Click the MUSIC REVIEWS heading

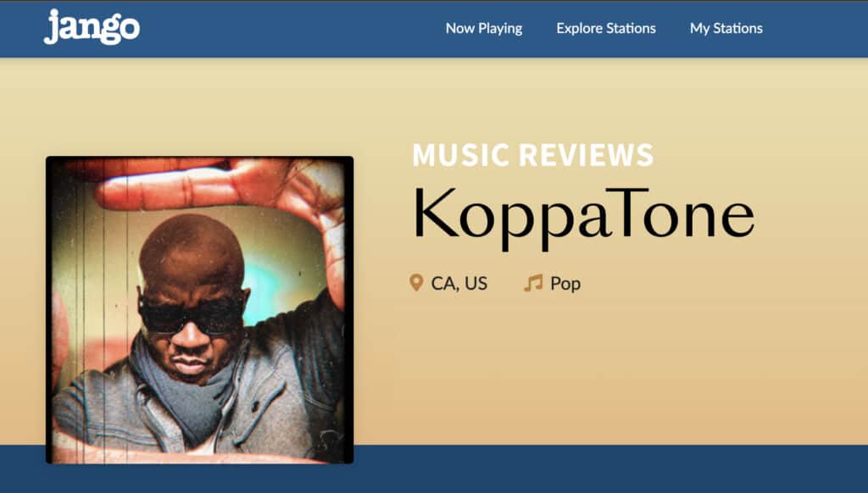coord(533,155)
